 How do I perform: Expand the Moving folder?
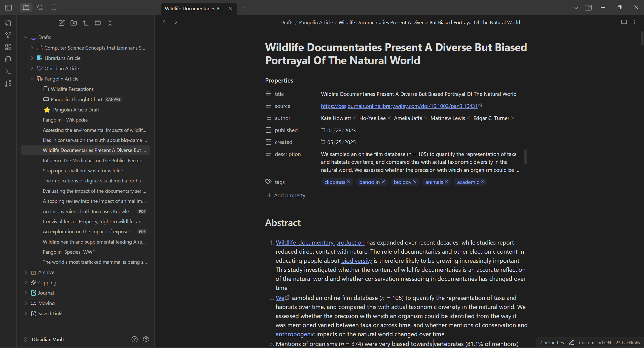[x=26, y=303]
